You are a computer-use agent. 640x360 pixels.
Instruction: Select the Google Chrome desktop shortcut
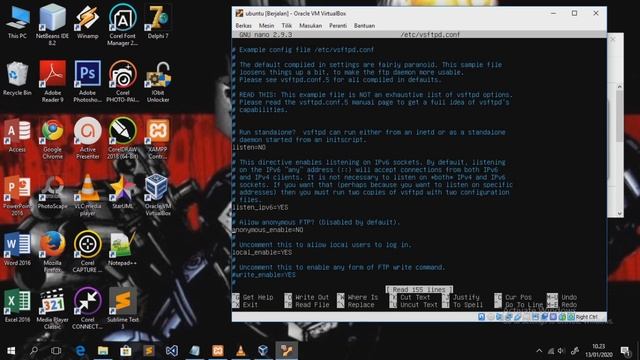click(52, 139)
